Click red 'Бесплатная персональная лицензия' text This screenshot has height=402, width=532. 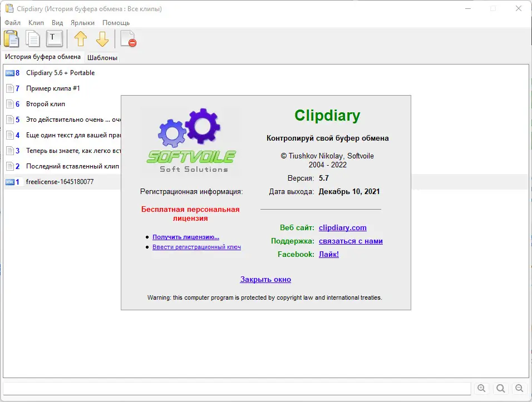coord(190,214)
